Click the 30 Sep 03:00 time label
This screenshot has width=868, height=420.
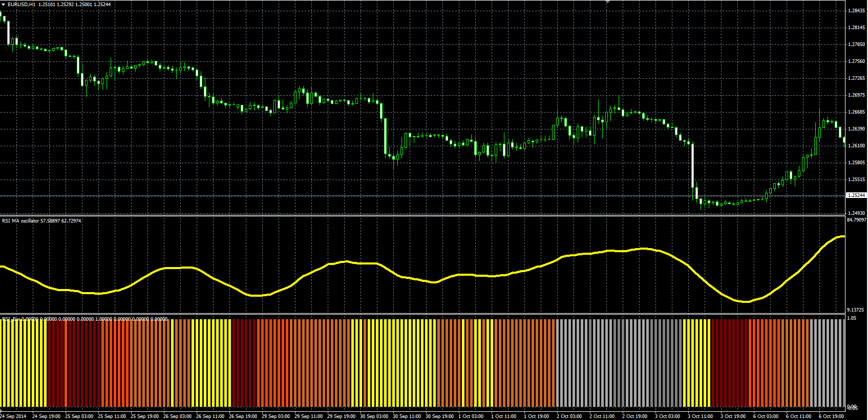pos(374,416)
